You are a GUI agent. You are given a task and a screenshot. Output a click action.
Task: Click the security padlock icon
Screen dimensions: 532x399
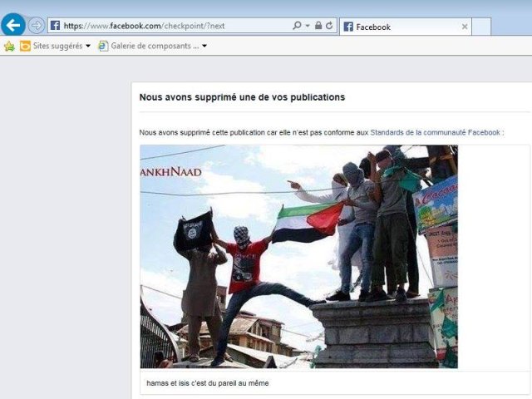click(318, 26)
